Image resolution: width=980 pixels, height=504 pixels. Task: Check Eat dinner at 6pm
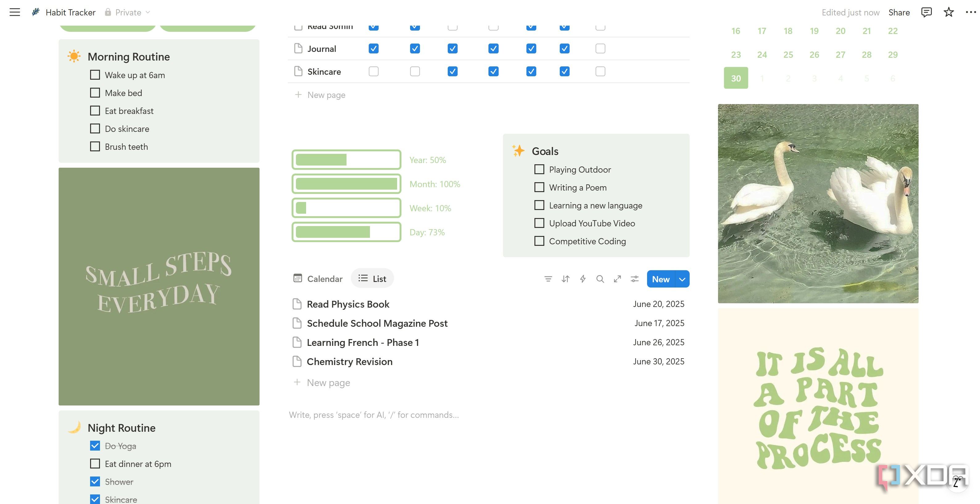[95, 463]
